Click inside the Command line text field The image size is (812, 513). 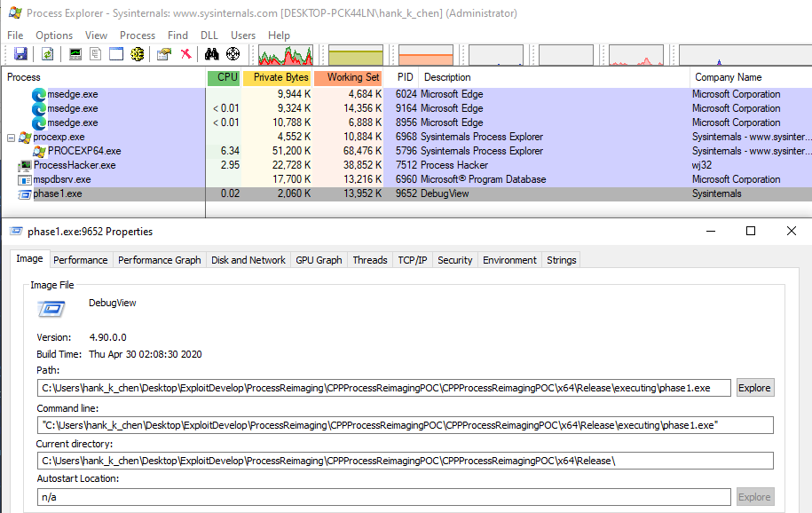coord(406,425)
